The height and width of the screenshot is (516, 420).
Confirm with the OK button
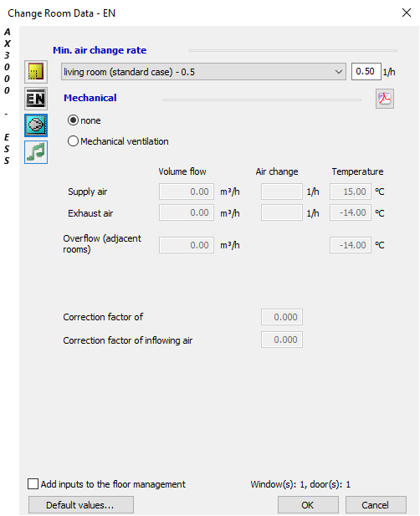point(308,505)
